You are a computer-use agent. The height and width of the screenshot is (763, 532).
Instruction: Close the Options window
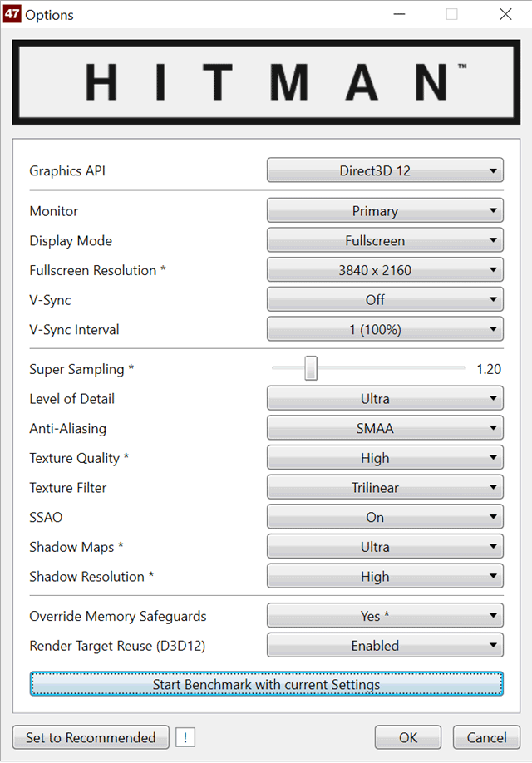(x=505, y=14)
